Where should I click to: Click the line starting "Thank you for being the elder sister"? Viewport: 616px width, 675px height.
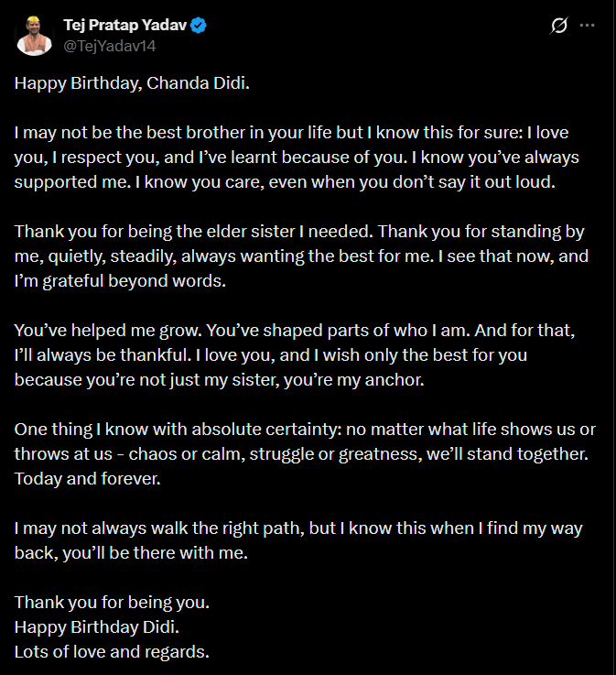(x=298, y=231)
